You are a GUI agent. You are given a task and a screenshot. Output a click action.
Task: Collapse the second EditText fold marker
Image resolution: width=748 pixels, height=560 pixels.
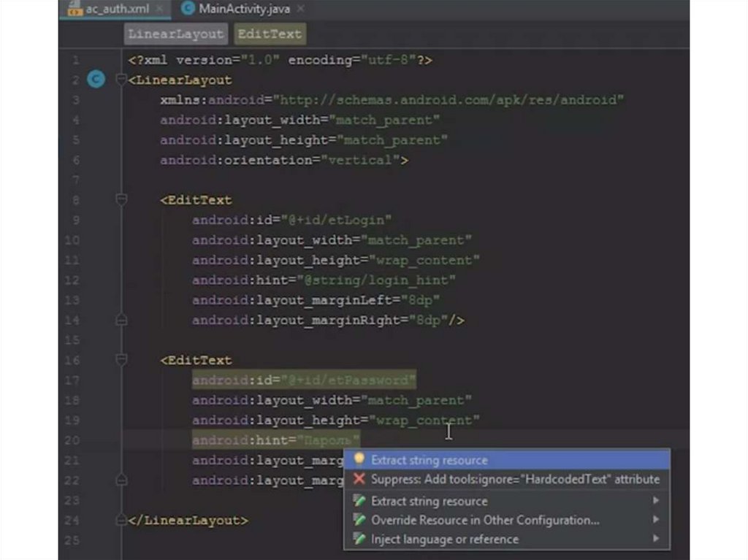(x=121, y=360)
